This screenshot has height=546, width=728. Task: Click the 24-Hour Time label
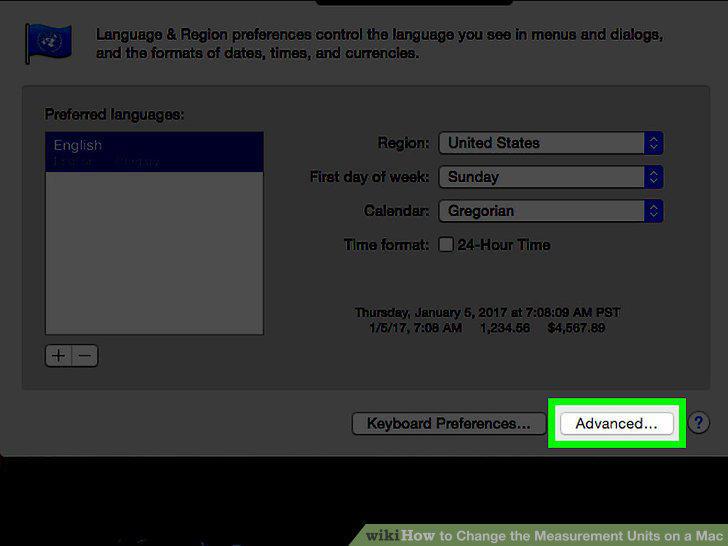504,245
